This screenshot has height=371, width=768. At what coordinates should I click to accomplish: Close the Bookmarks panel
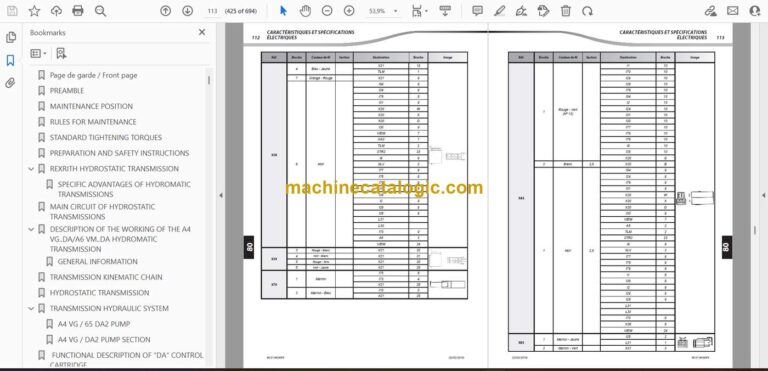[x=202, y=32]
